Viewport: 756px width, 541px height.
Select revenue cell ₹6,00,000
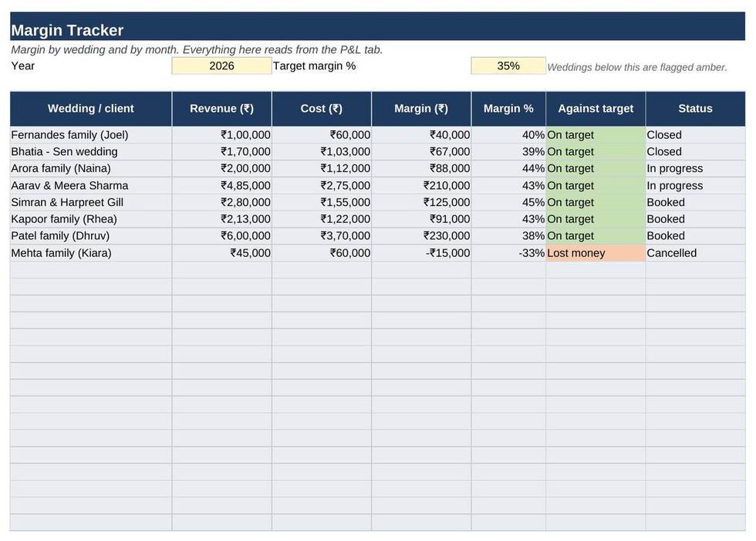click(222, 236)
